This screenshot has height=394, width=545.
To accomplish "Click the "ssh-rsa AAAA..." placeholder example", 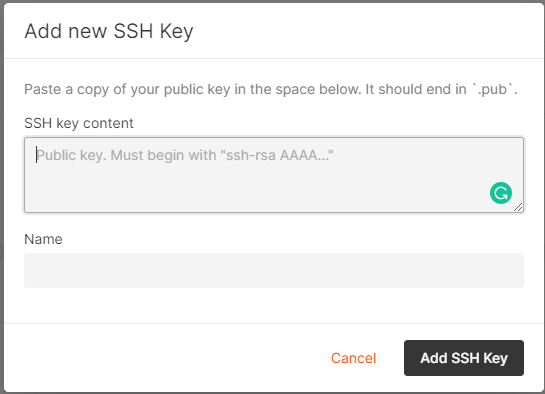I will 277,155.
